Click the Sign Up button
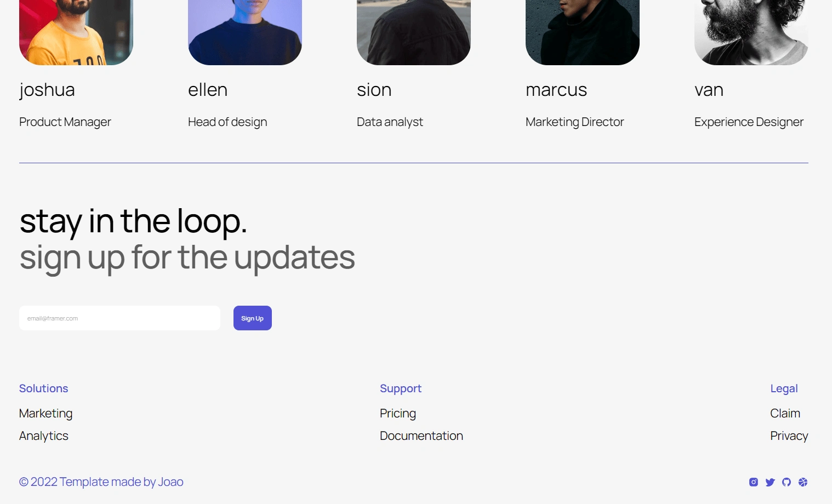The width and height of the screenshot is (832, 504). pyautogui.click(x=253, y=318)
